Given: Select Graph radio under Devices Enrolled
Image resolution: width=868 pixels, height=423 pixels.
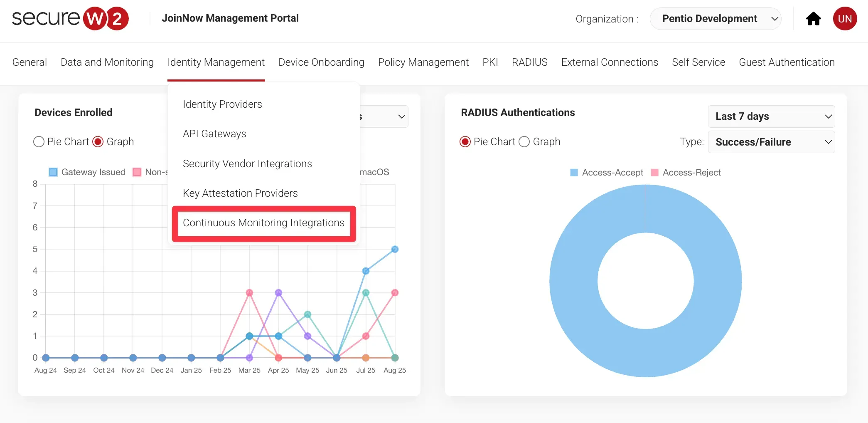Looking at the screenshot, I should coord(98,142).
